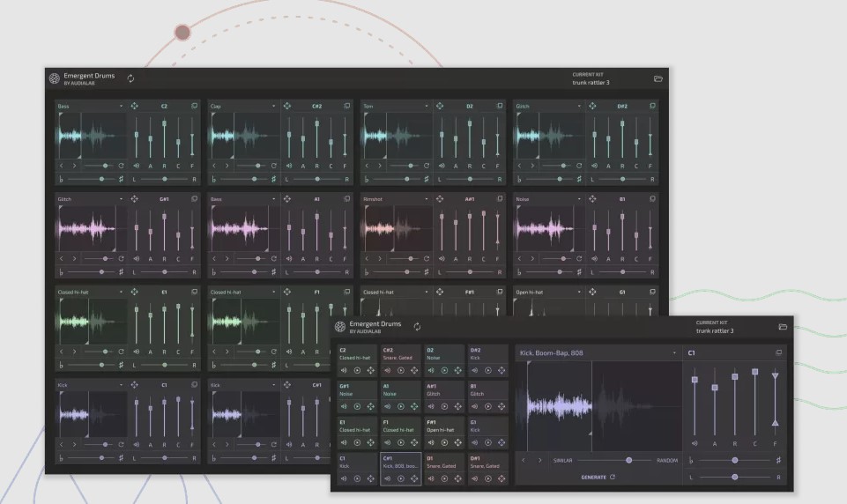847x504 pixels.
Task: Open the Tom category dropdown in the back window
Action: (x=396, y=106)
